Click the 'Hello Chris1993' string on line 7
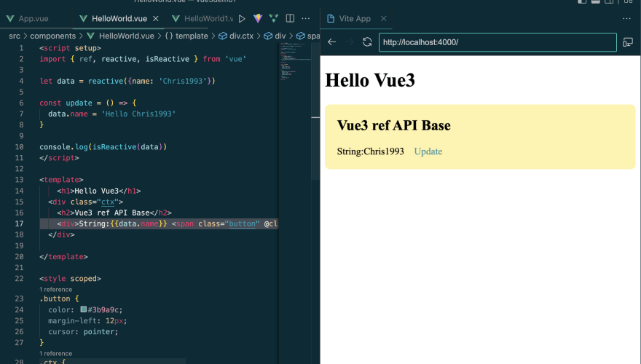 (x=138, y=114)
